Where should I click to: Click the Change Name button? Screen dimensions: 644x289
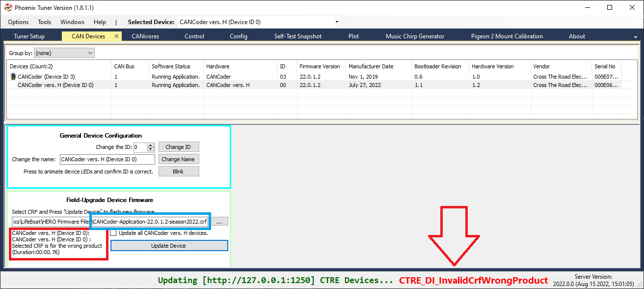[178, 159]
